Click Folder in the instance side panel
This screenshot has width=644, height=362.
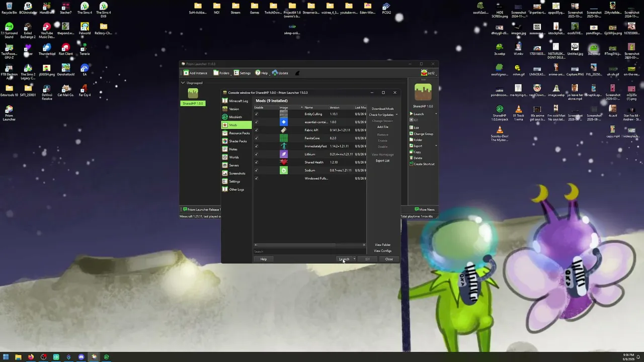(x=416, y=140)
